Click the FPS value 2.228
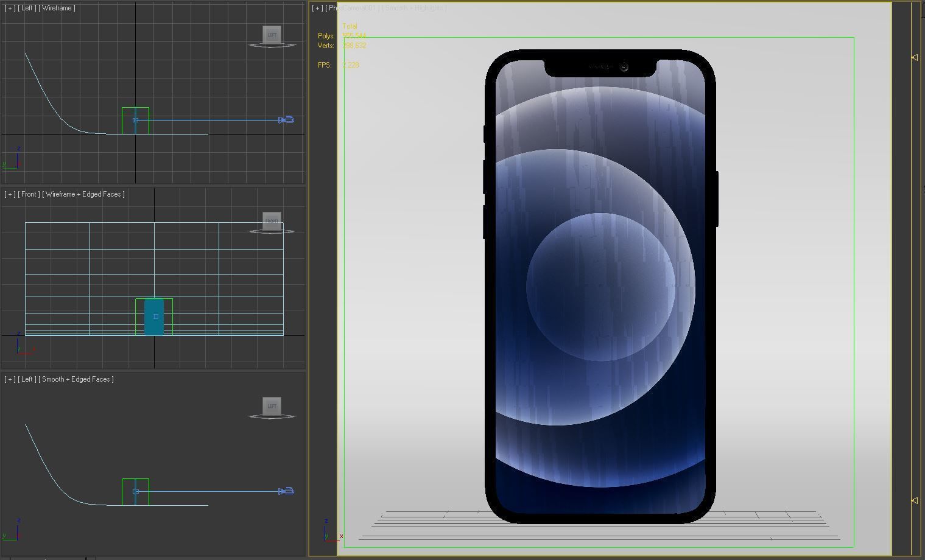The width and height of the screenshot is (925, 560). point(351,65)
